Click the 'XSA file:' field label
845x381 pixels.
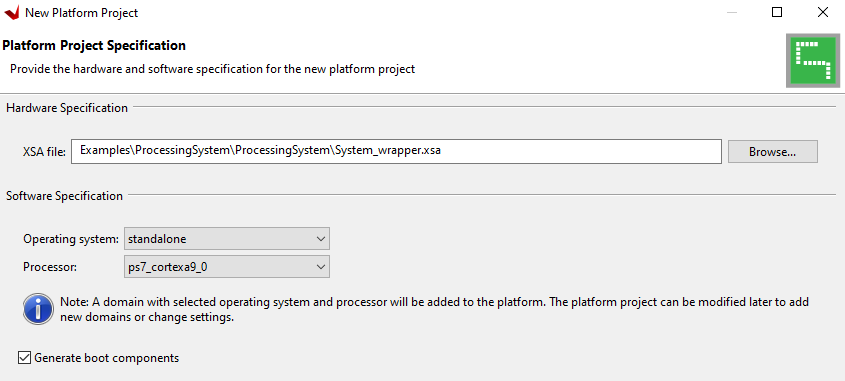(44, 152)
